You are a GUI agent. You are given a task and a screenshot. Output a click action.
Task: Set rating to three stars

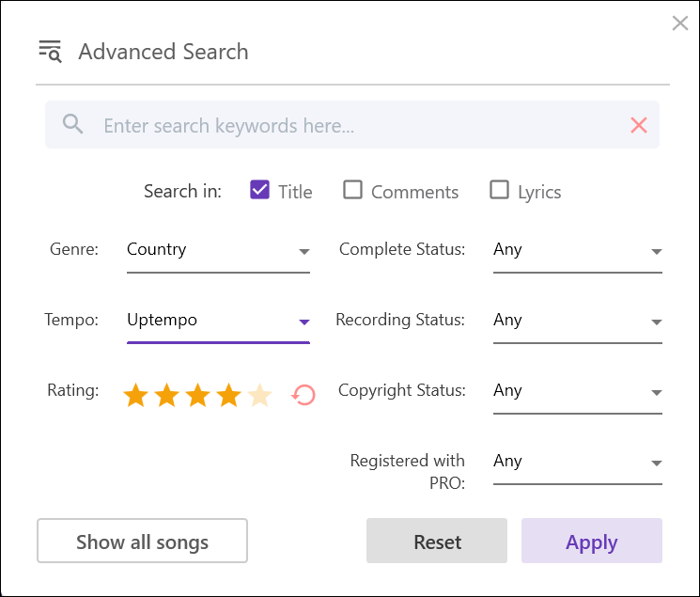[198, 396]
